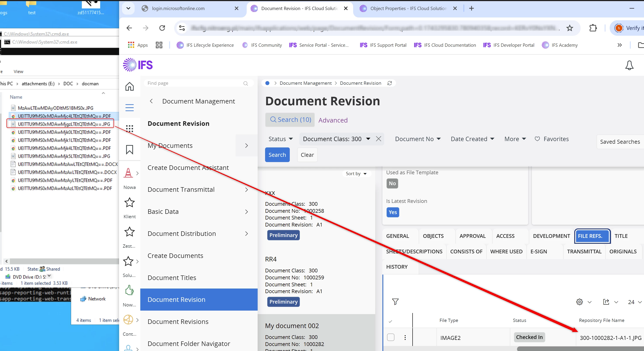Open the Document Titles menu item

172,278
